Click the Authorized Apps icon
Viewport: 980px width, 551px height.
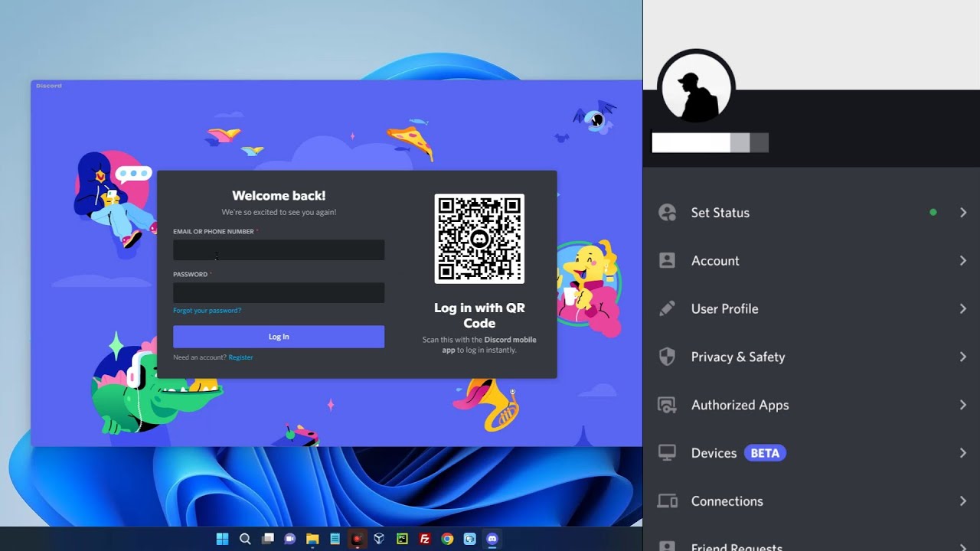click(x=668, y=405)
